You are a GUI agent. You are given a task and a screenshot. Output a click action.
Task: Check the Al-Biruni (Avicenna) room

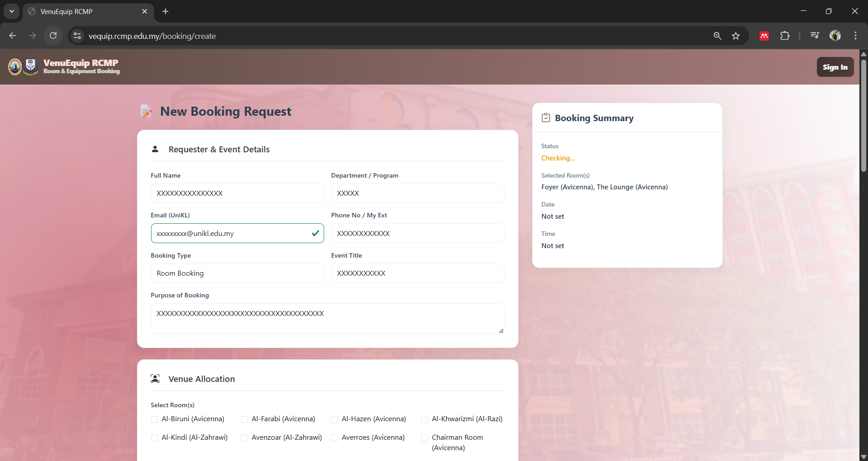pyautogui.click(x=155, y=419)
